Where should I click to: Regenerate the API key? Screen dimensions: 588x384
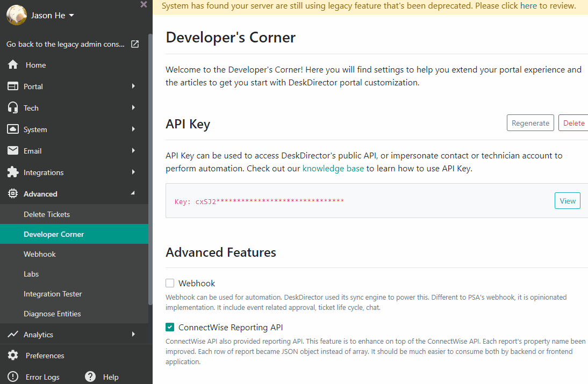point(530,123)
